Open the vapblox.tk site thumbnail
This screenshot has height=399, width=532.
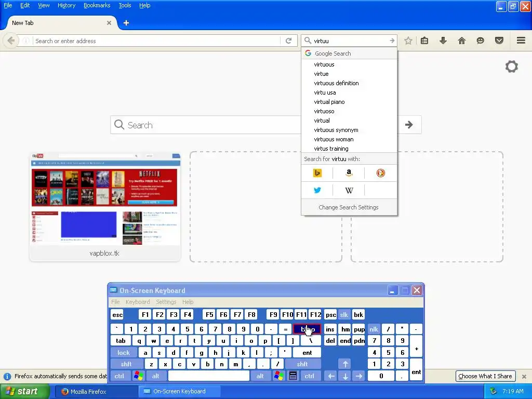coord(105,207)
